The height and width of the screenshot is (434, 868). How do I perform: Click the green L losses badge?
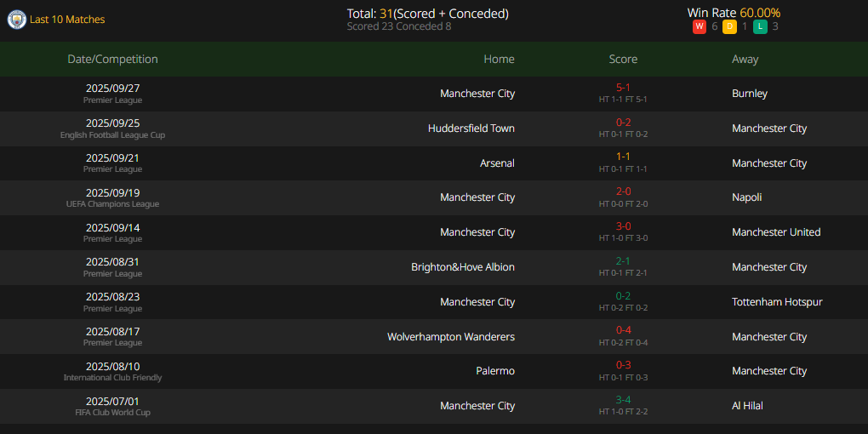point(760,26)
